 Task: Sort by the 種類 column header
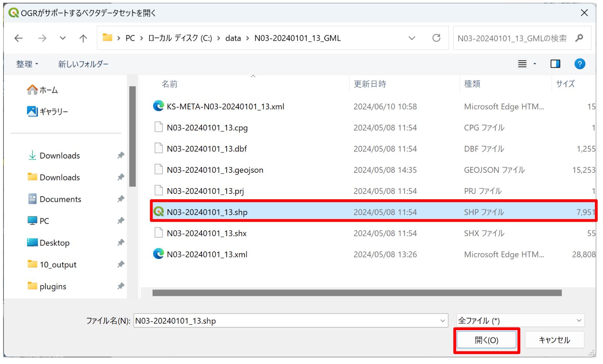point(472,84)
